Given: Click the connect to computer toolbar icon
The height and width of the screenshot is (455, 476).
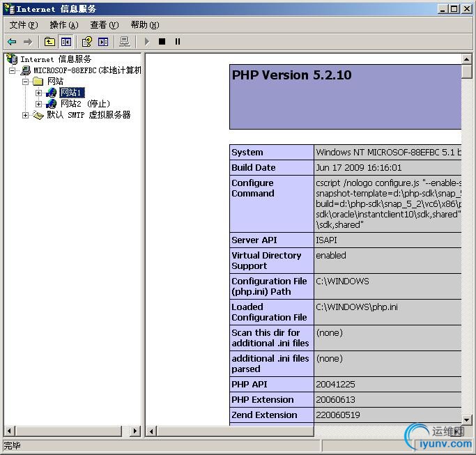Looking at the screenshot, I should tap(125, 42).
